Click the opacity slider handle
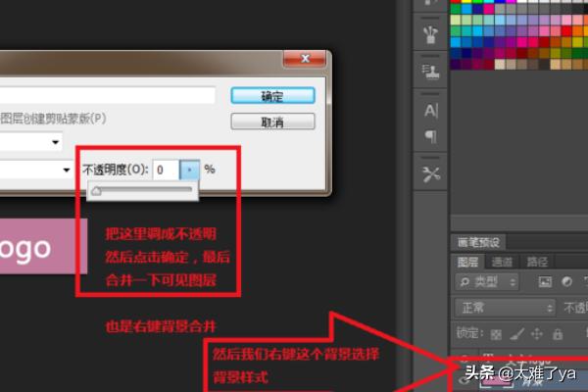 (x=95, y=193)
